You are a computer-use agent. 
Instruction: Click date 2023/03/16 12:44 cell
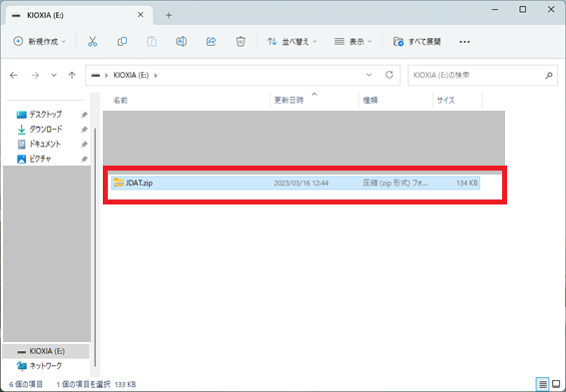click(301, 183)
